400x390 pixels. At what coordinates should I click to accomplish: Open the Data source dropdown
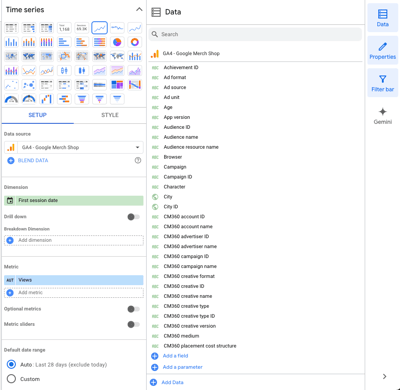[74, 147]
